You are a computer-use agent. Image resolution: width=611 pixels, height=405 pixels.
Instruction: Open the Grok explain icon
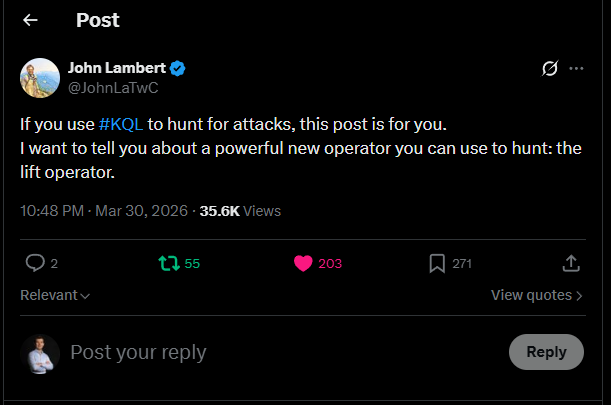[x=548, y=69]
